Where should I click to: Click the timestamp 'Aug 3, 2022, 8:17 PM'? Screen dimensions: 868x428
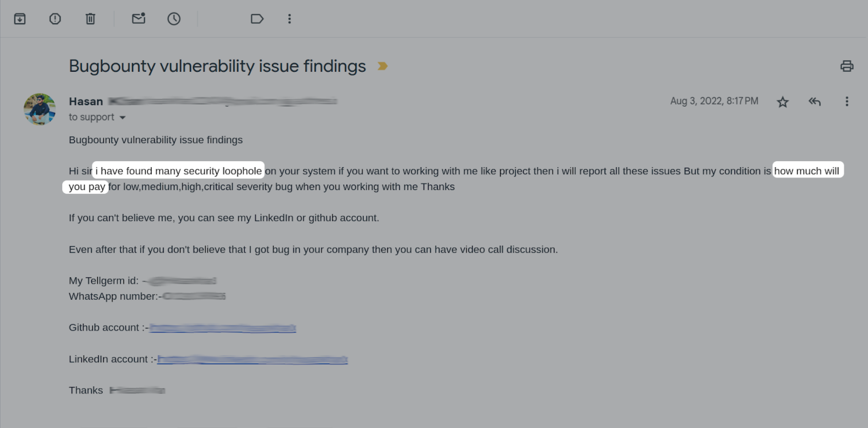714,101
